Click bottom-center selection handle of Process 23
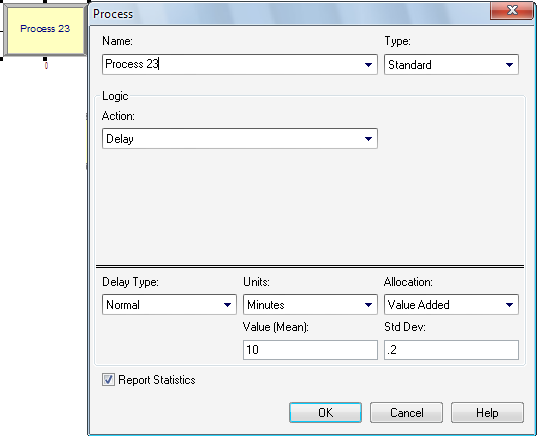Image resolution: width=537 pixels, height=436 pixels. (x=45, y=59)
